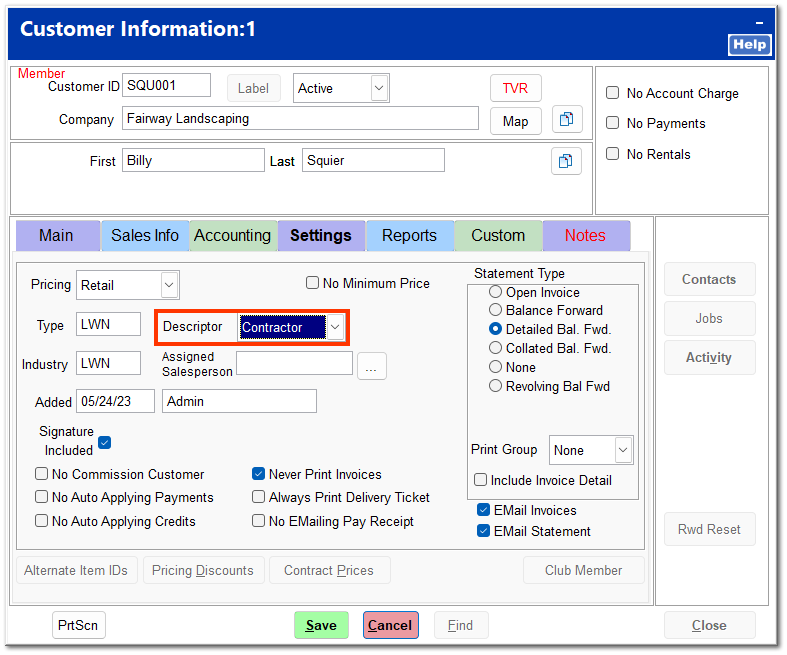Switch to the Accounting tab
The height and width of the screenshot is (655, 787).
[232, 236]
